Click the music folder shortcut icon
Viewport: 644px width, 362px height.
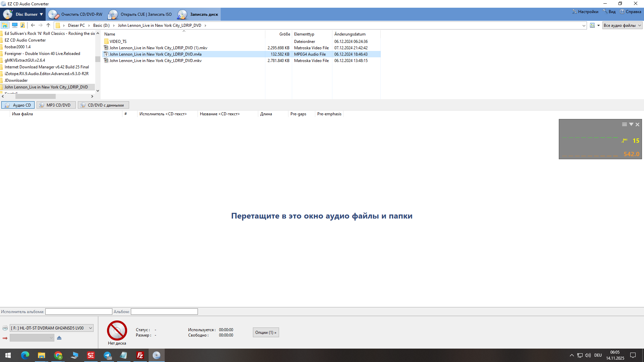click(x=22, y=25)
